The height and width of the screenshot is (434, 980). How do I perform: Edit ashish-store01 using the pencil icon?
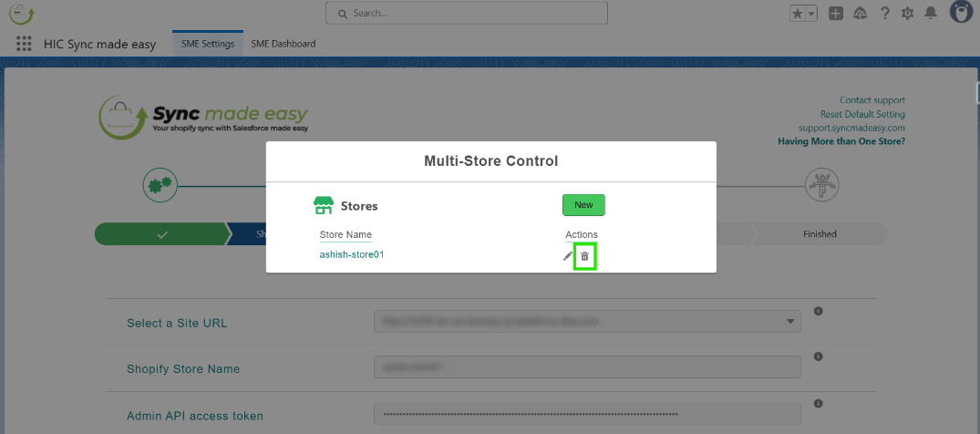(568, 256)
